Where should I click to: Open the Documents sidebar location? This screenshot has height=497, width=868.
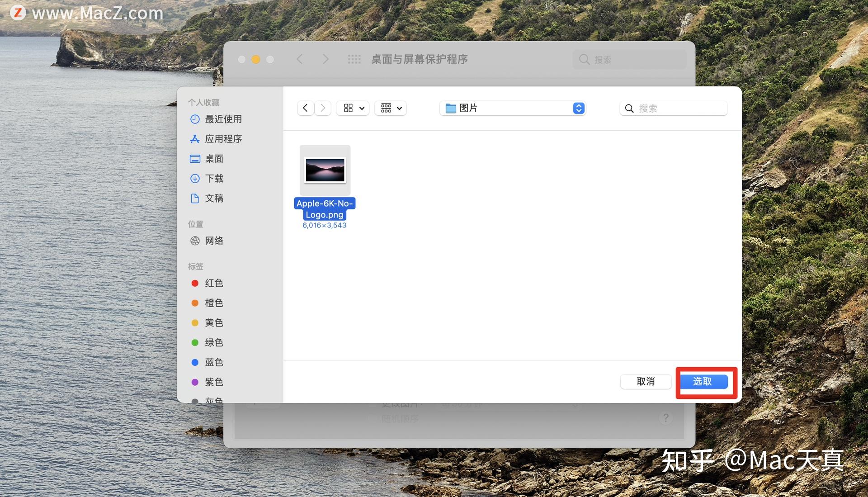tap(213, 198)
